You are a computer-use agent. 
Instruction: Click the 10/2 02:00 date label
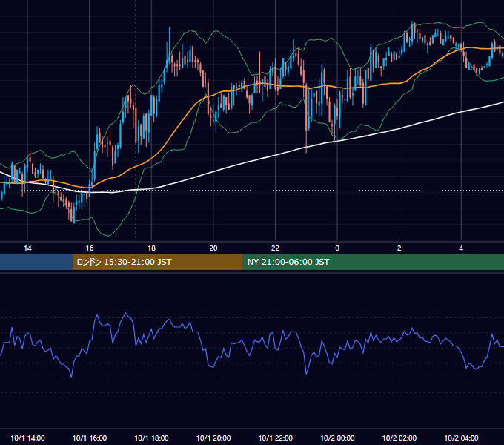(x=399, y=438)
